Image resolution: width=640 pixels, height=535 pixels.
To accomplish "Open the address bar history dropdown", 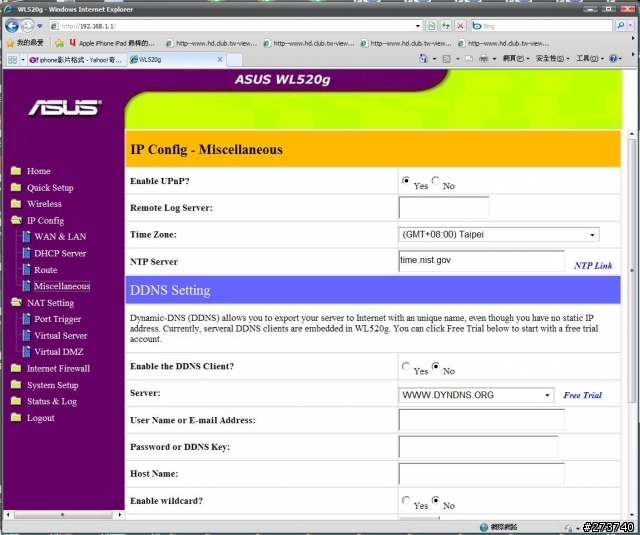I will [418, 26].
